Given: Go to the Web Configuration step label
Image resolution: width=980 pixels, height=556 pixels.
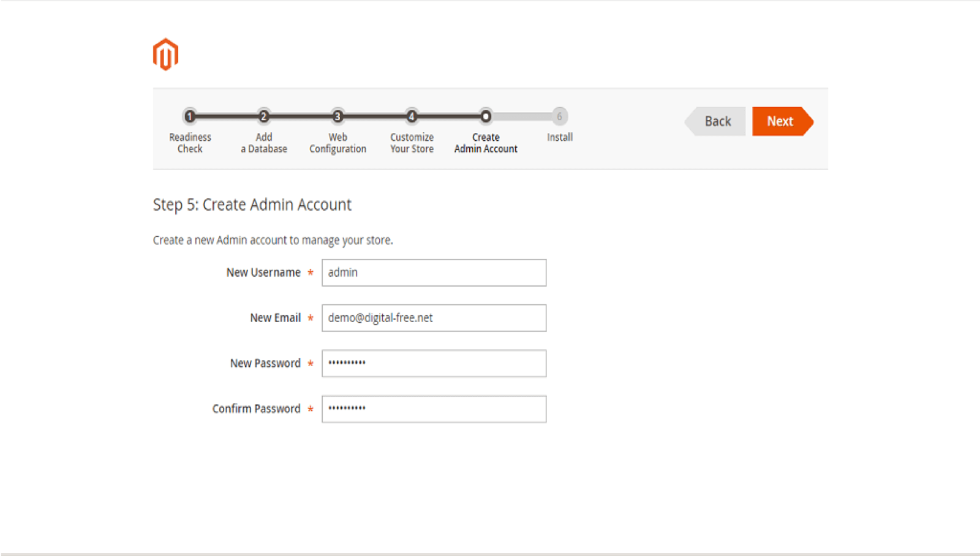Looking at the screenshot, I should 337,143.
